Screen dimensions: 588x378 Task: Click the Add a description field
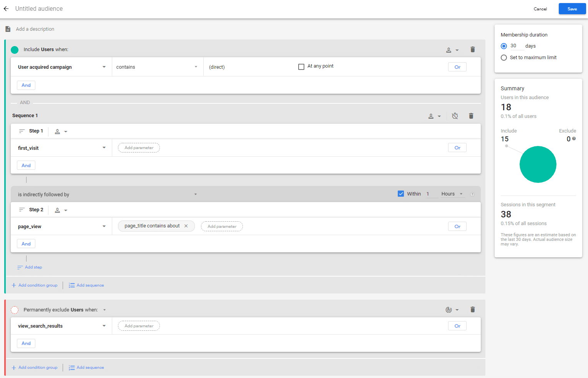35,29
